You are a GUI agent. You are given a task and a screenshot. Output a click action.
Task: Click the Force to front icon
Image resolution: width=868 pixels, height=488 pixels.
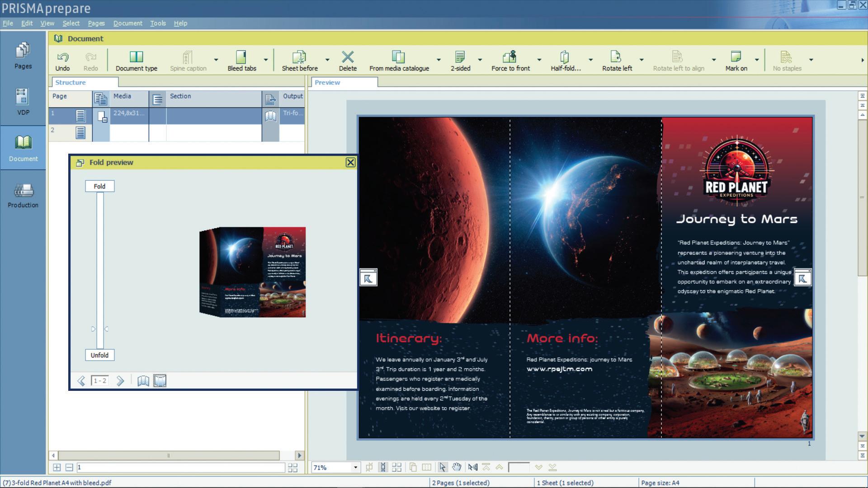[509, 57]
